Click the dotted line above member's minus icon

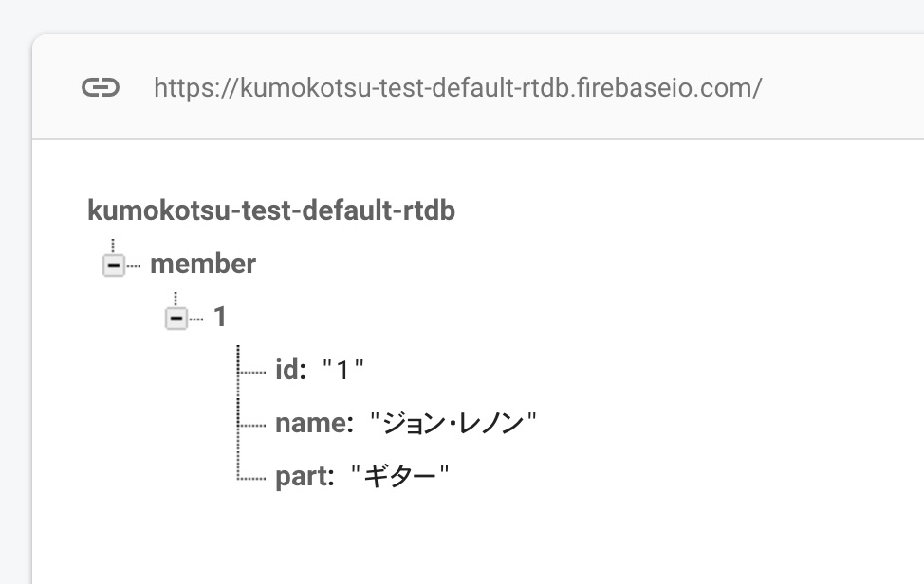tap(113, 246)
